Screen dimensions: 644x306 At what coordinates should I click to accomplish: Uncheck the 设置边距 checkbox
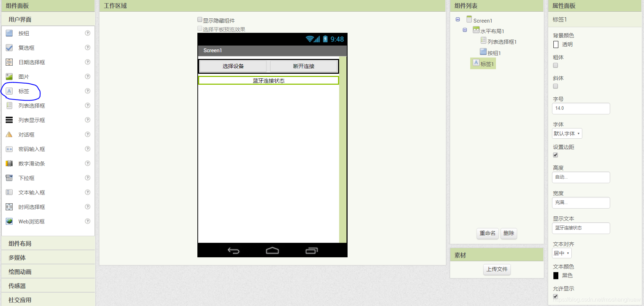[x=556, y=155]
